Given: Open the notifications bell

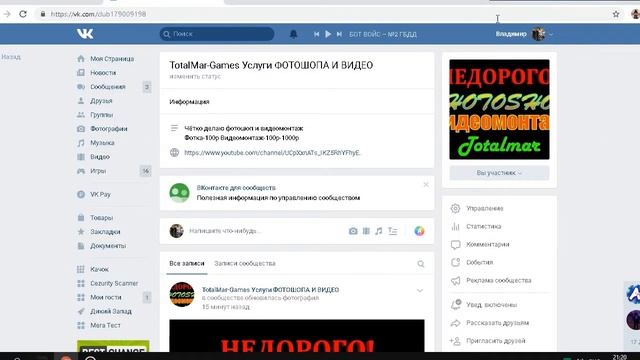Looking at the screenshot, I should click(293, 34).
